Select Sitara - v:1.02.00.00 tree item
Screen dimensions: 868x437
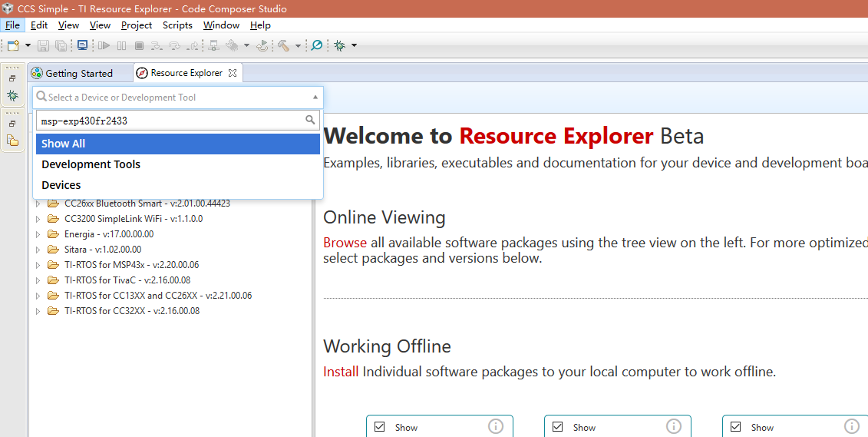tap(102, 250)
